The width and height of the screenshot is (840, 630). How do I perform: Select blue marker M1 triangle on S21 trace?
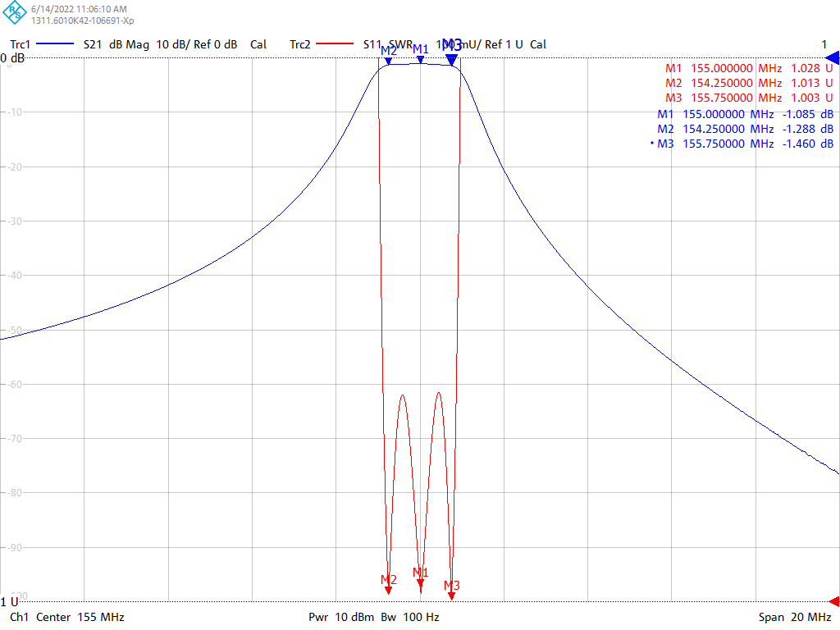tap(421, 60)
